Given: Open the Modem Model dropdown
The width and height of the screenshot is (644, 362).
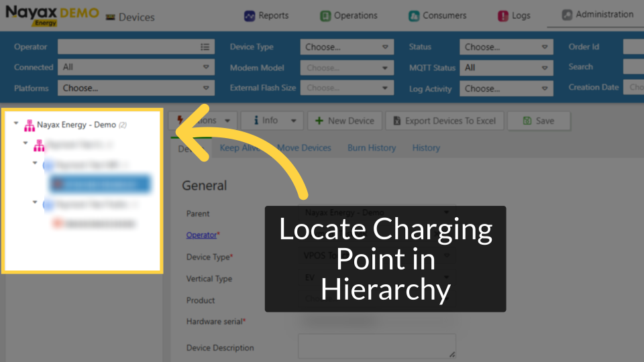Looking at the screenshot, I should (347, 68).
